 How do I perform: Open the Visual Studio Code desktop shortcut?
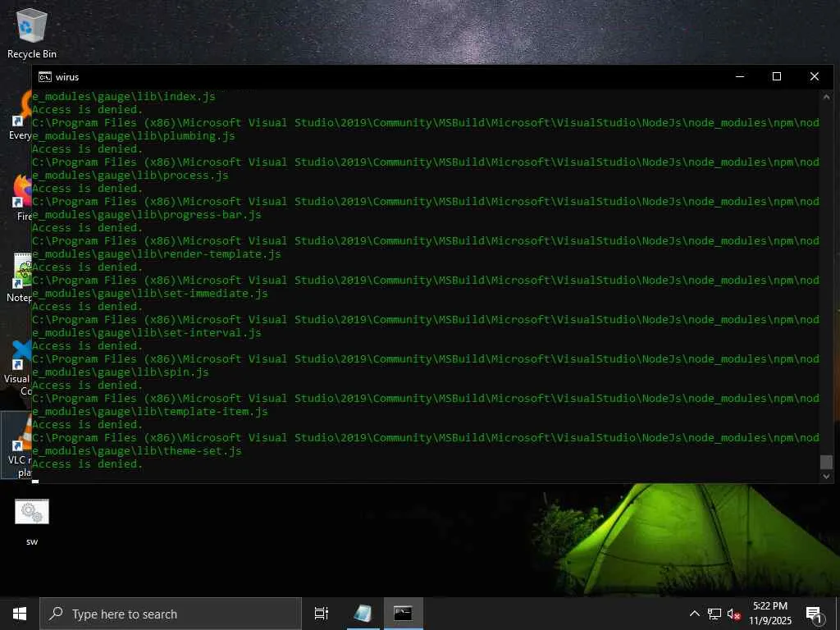20,368
